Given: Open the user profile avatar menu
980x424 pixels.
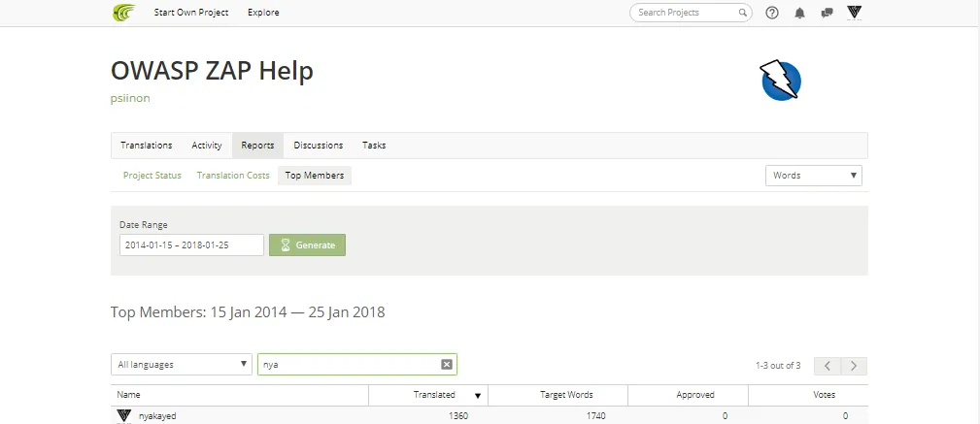Looking at the screenshot, I should (x=854, y=13).
